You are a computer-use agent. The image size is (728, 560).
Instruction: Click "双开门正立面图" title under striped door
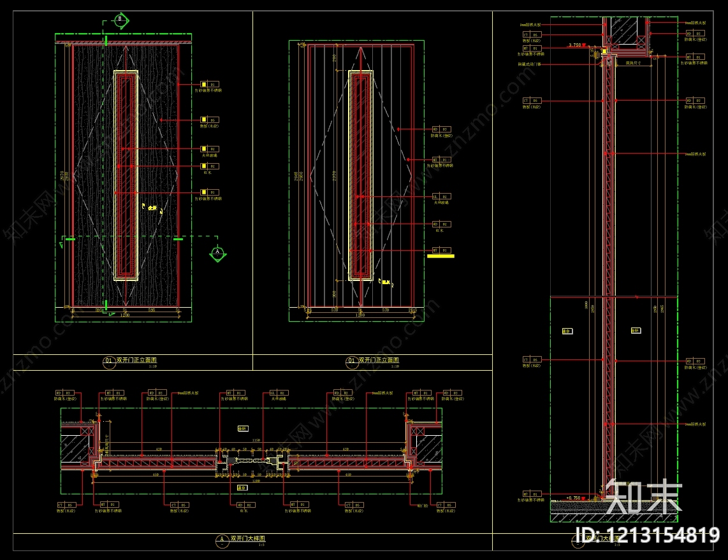point(379,360)
